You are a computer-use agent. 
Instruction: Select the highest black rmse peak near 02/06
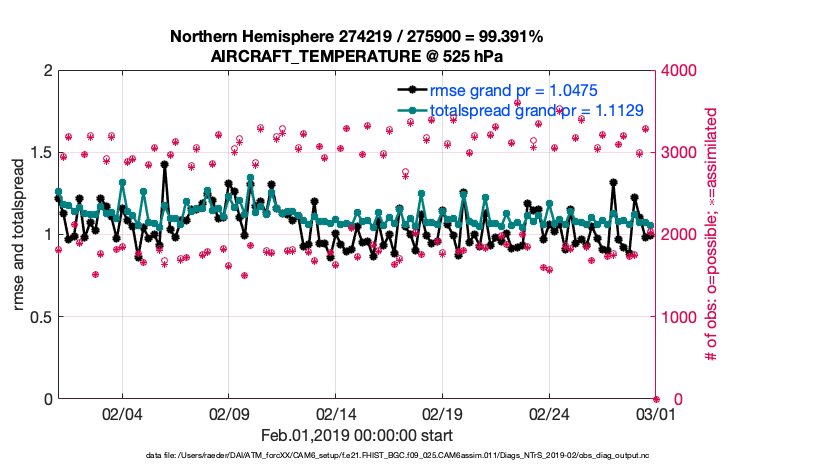(x=164, y=166)
